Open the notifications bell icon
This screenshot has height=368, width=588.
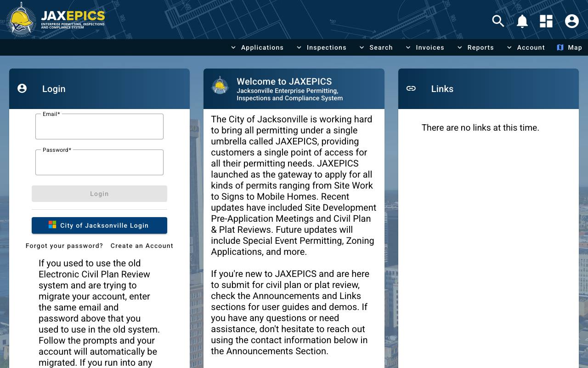522,21
